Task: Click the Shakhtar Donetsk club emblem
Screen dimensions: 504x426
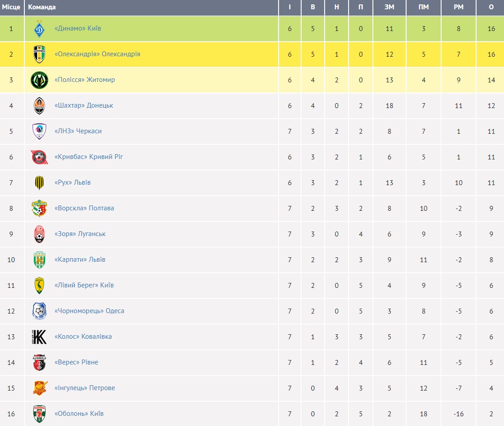Action: (39, 106)
